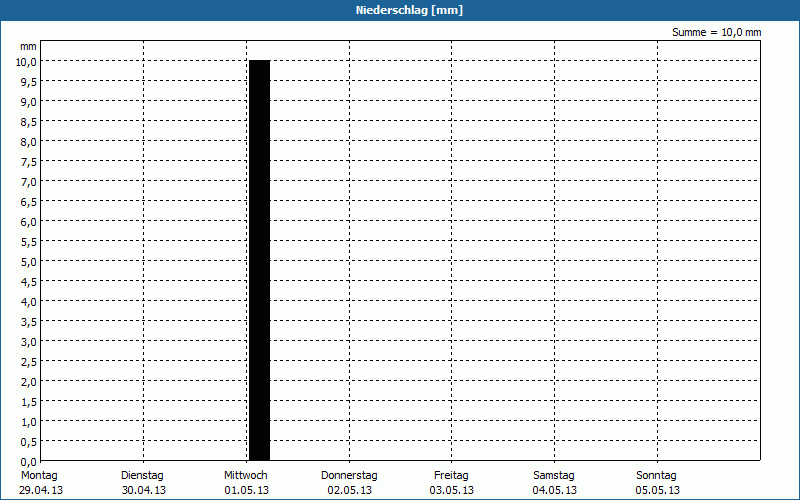The image size is (800, 500).
Task: Click the 3,0 y-axis value
Action: (28, 342)
